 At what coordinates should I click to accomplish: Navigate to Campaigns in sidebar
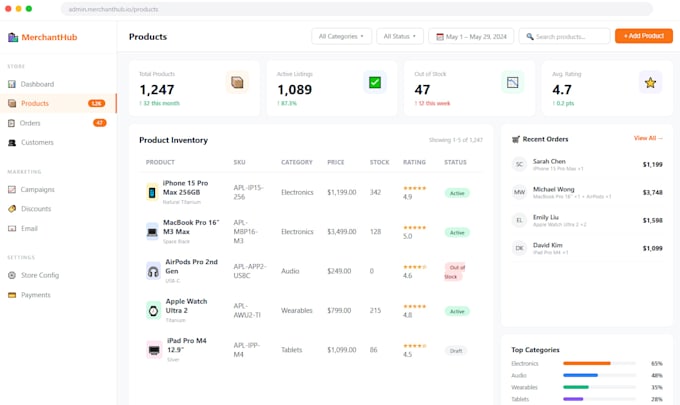coord(58,189)
